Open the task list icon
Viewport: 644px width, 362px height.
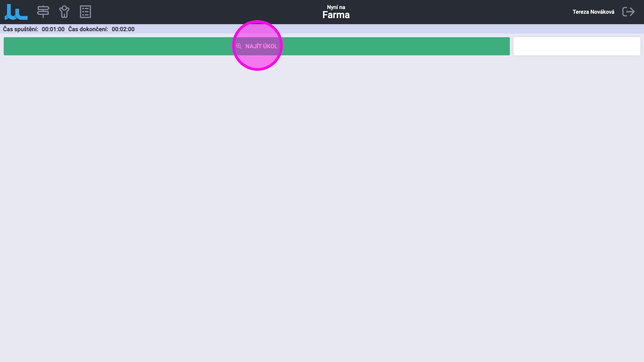pos(86,12)
